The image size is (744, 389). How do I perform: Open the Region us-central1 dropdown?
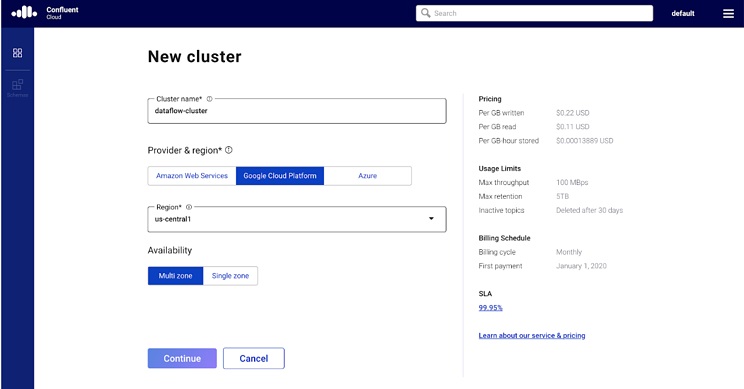click(297, 219)
